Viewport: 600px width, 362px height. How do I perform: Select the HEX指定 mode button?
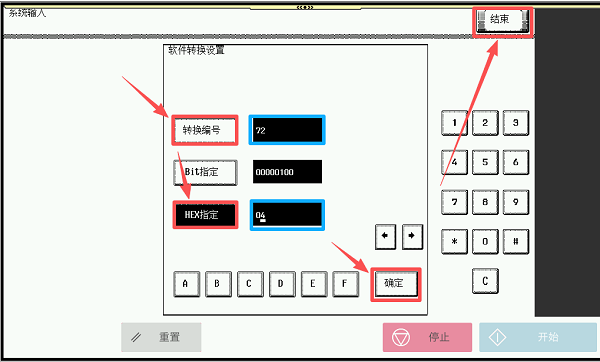pos(205,215)
